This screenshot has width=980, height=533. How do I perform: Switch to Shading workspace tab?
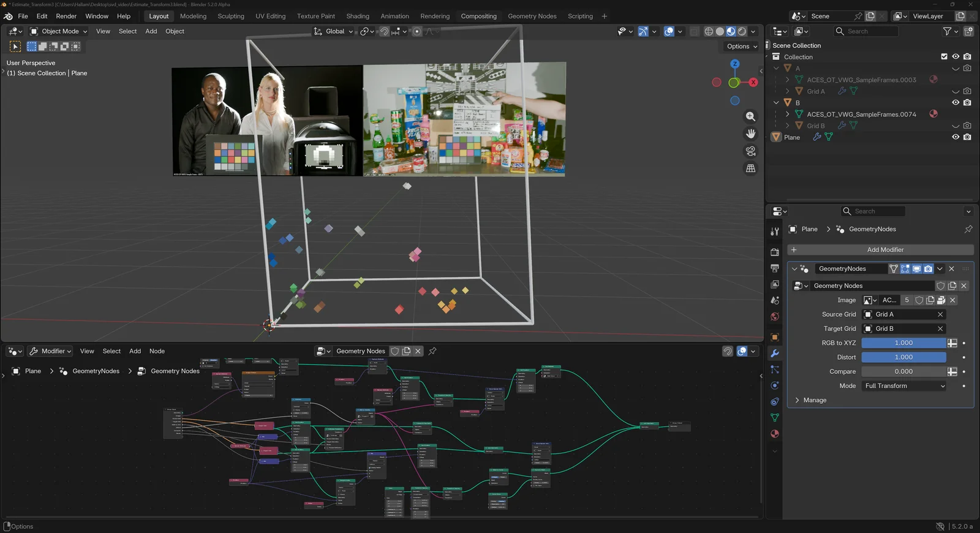358,17
